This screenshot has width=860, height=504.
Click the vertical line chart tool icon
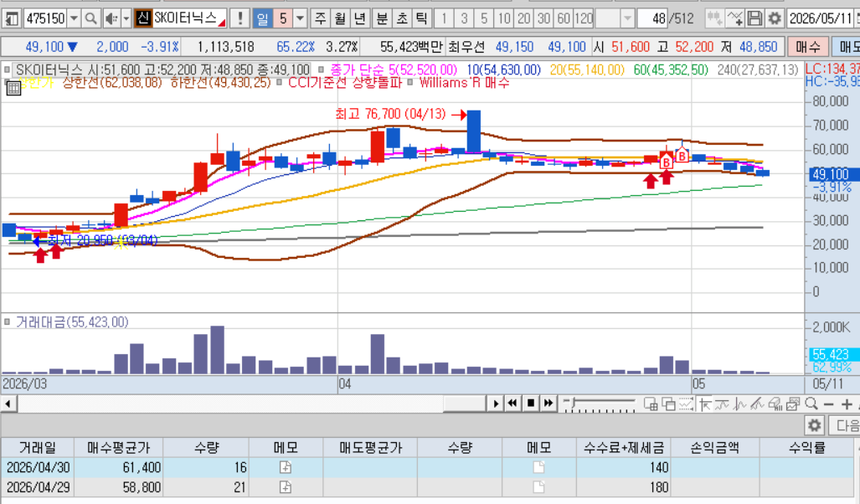740,404
